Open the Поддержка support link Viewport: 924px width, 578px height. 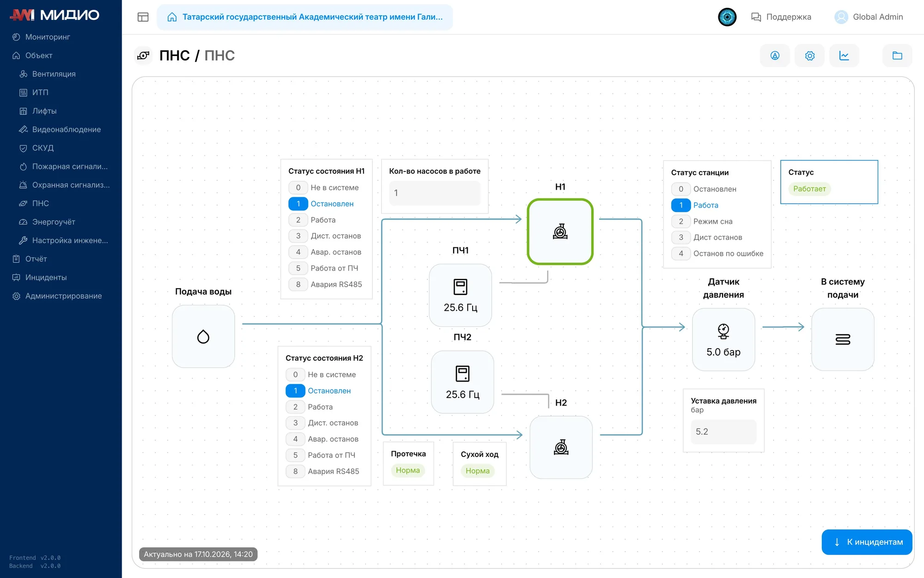(x=781, y=17)
